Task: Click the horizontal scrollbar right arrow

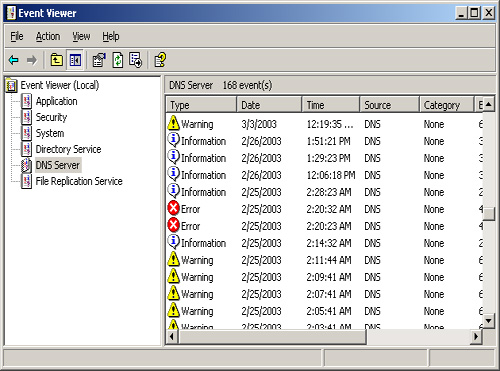Action: [476, 337]
